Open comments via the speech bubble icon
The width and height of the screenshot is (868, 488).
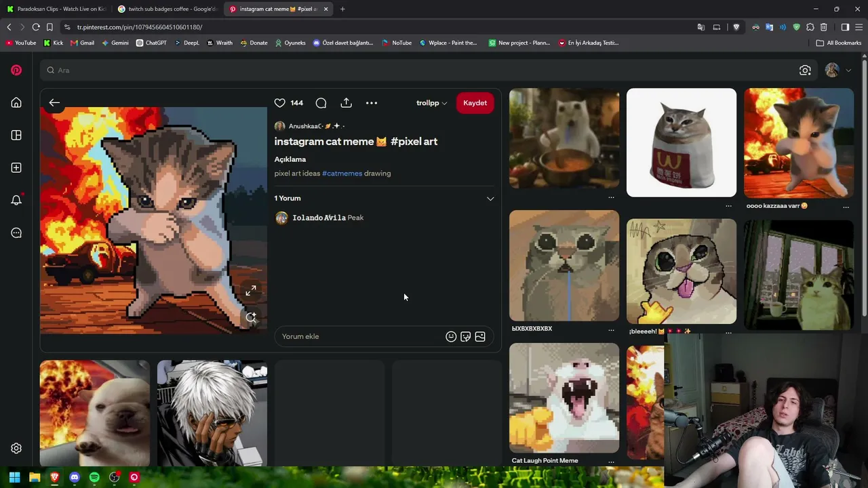(321, 103)
